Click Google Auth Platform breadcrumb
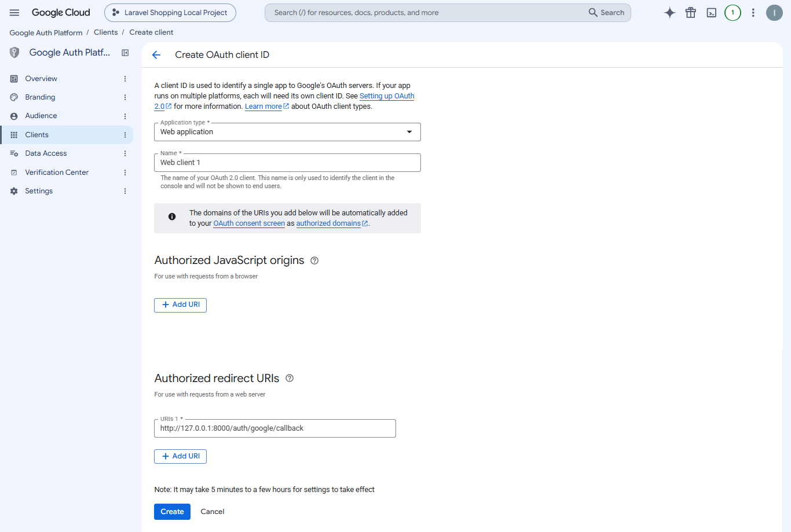The image size is (791, 532). coord(46,33)
